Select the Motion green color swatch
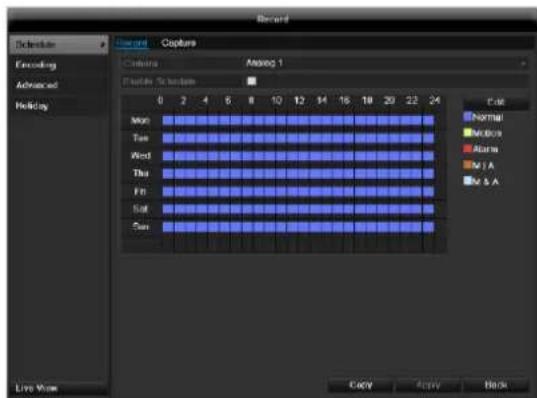The image size is (537, 398). pos(467,133)
